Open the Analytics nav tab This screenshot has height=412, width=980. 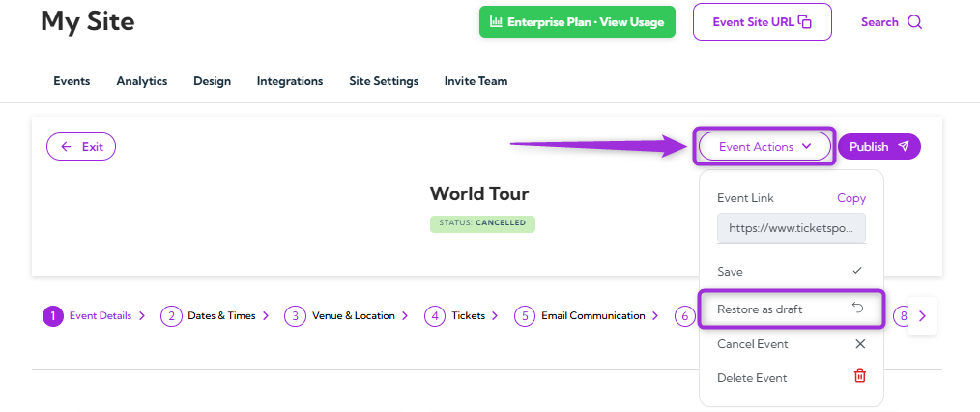point(142,81)
